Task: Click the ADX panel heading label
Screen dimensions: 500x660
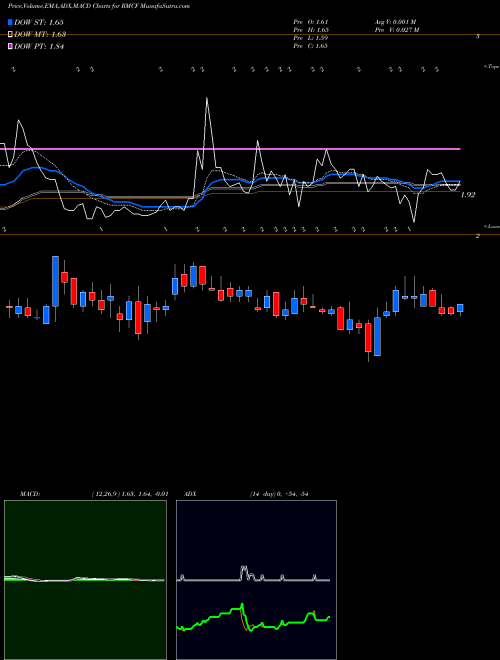Action: coord(191,494)
